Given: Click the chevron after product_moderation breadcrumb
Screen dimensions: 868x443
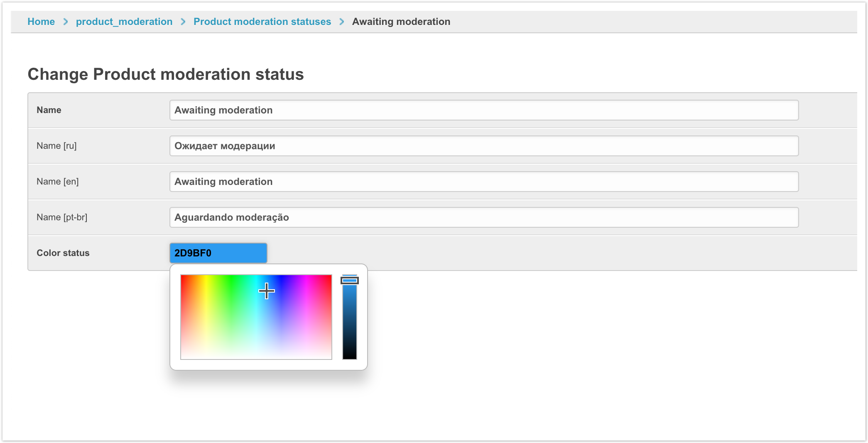Looking at the screenshot, I should (x=183, y=22).
